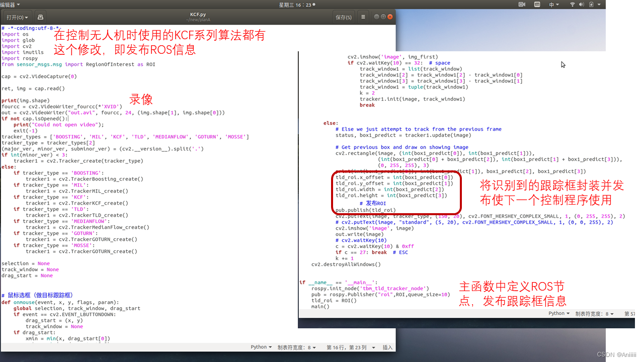Click the line "print(img.shape)"
The image size is (644, 362).
[26, 101]
